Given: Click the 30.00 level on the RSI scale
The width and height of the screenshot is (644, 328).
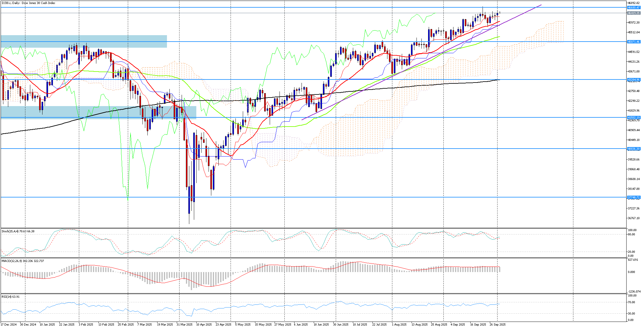Looking at the screenshot, I should [631, 314].
